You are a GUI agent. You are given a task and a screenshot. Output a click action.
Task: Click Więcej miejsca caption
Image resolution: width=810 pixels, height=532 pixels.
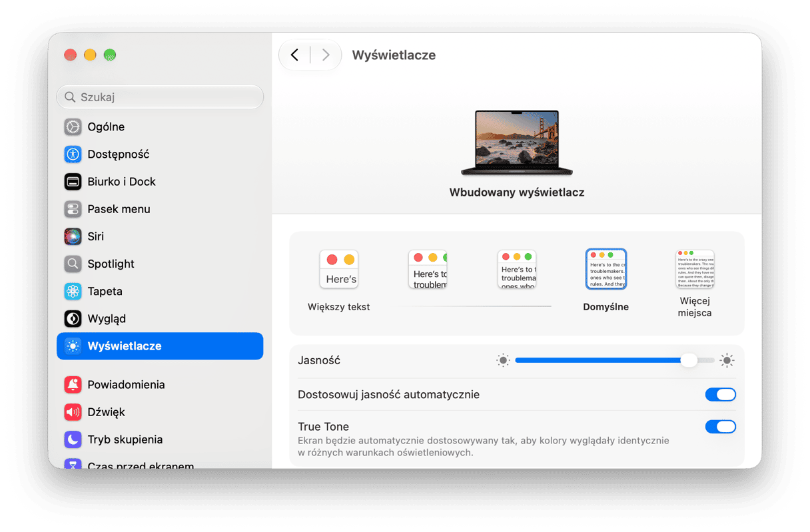point(695,307)
